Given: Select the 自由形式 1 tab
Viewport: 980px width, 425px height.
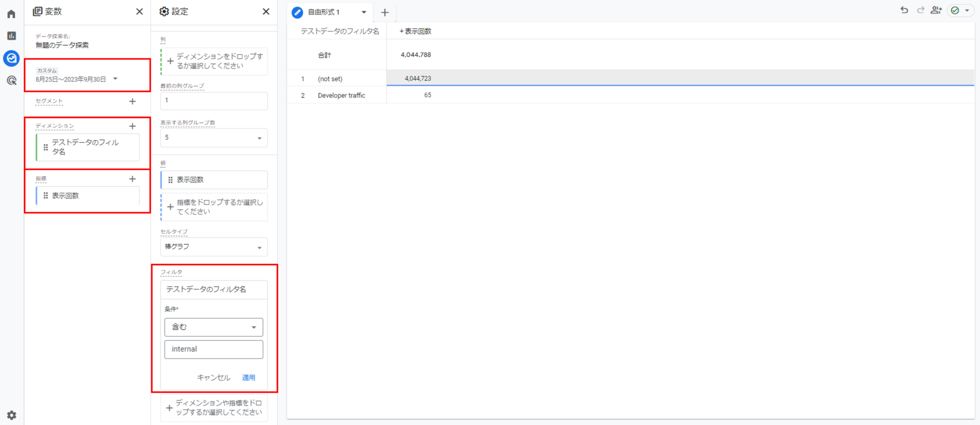Looking at the screenshot, I should (x=324, y=12).
